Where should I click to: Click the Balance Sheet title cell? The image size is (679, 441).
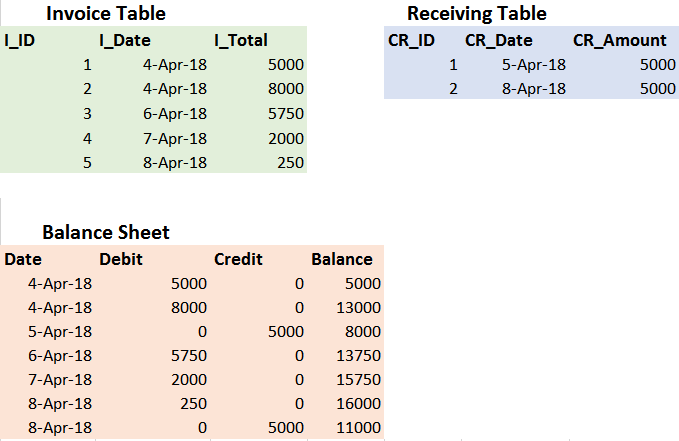pos(106,232)
